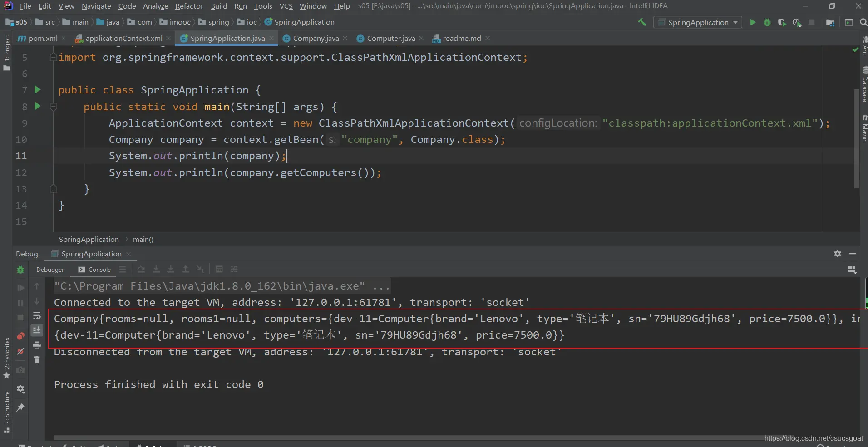This screenshot has height=447, width=868.
Task: Toggle soft-wrap in the console
Action: click(37, 316)
